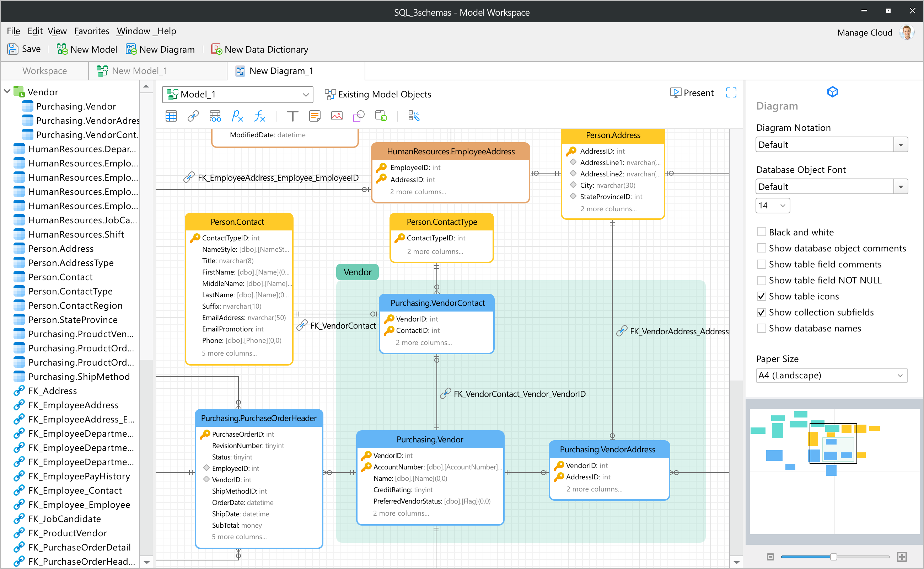Click the diagram zoom slider handle
924x569 pixels.
point(833,557)
